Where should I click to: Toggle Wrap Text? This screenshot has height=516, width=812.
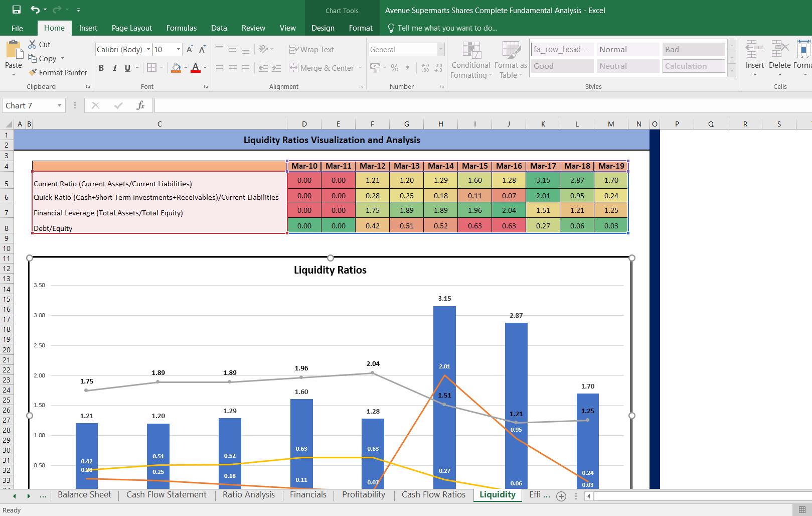click(x=311, y=49)
